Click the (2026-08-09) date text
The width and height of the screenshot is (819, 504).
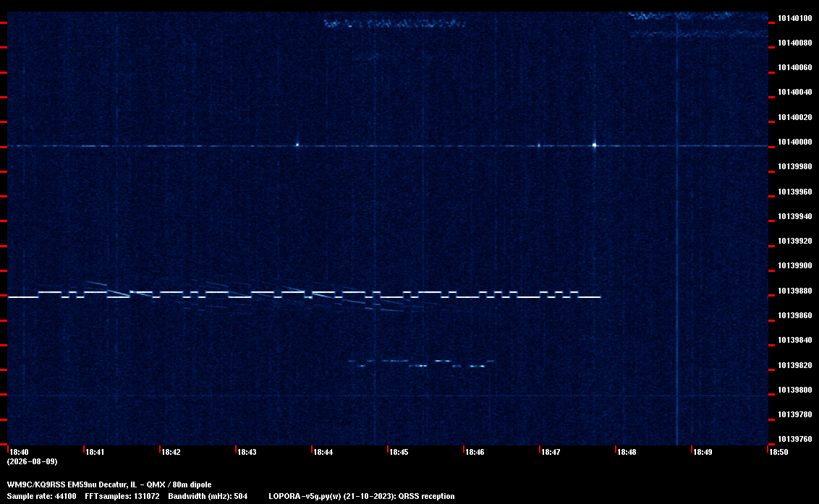tap(33, 461)
